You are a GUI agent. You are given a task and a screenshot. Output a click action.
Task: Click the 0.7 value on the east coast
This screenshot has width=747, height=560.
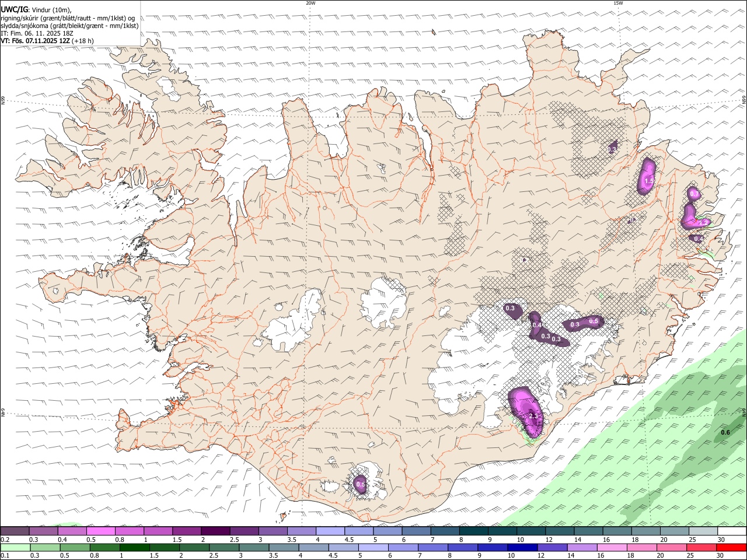[694, 194]
